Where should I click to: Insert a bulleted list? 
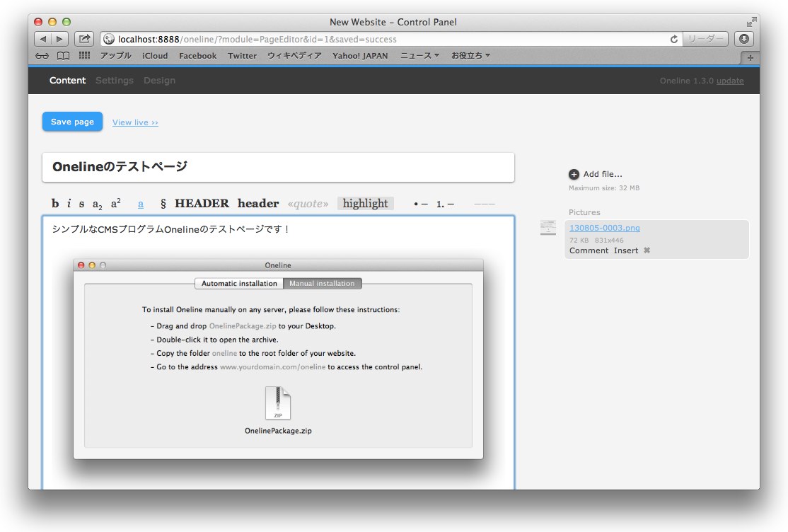coord(421,204)
